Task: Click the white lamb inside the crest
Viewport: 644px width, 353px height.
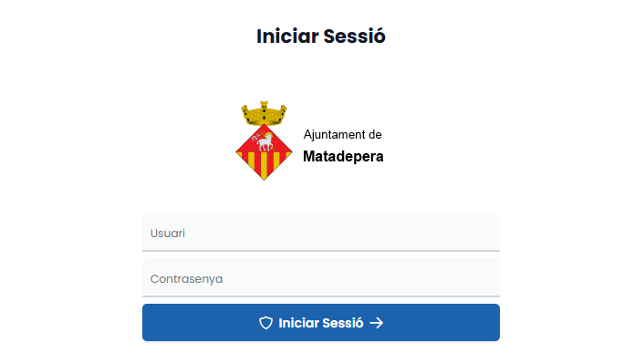Action: 265,141
